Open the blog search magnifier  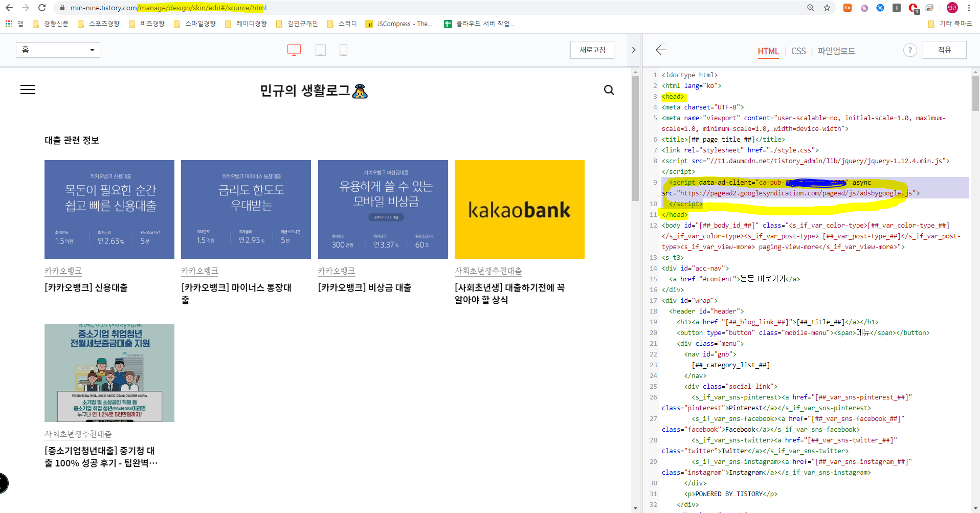pyautogui.click(x=609, y=90)
